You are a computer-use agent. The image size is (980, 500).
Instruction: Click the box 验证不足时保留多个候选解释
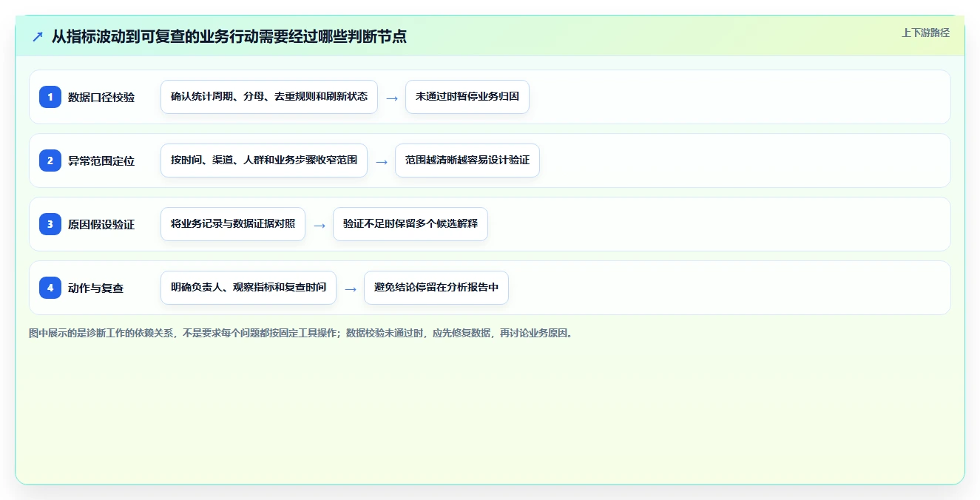tap(410, 224)
